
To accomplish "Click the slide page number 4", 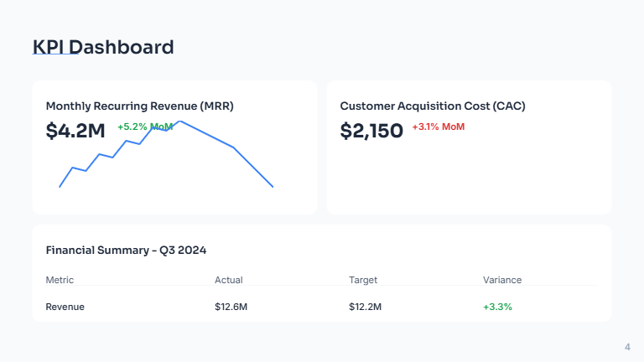I will pos(627,347).
